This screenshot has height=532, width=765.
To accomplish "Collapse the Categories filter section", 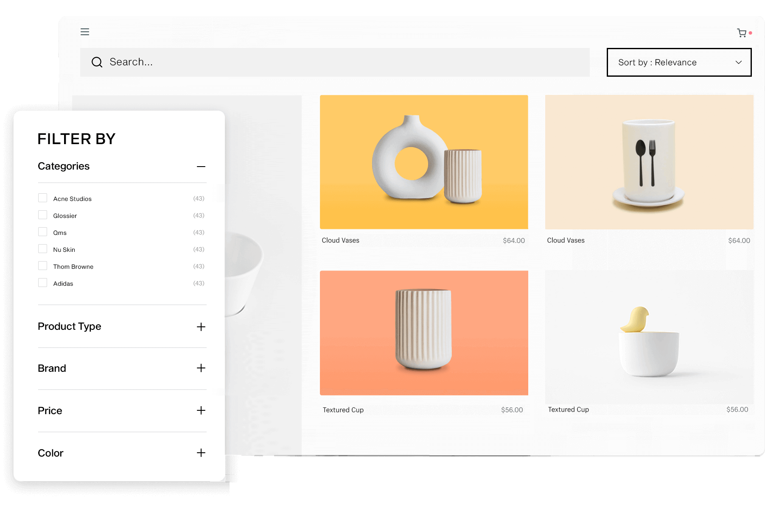I will coord(201,167).
